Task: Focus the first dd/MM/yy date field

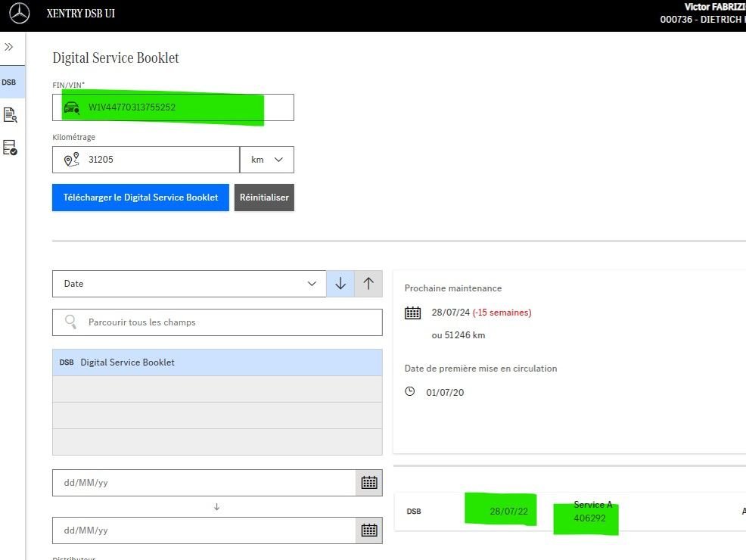Action: tap(204, 483)
